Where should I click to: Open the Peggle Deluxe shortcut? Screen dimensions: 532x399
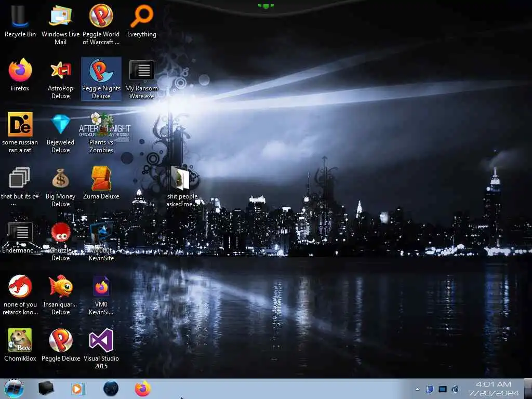[x=60, y=345]
